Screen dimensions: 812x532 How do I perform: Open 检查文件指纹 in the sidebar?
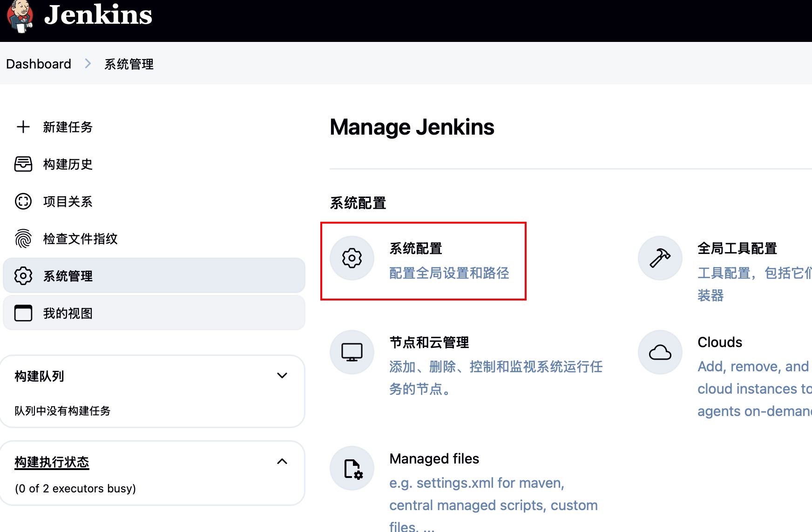pyautogui.click(x=81, y=239)
